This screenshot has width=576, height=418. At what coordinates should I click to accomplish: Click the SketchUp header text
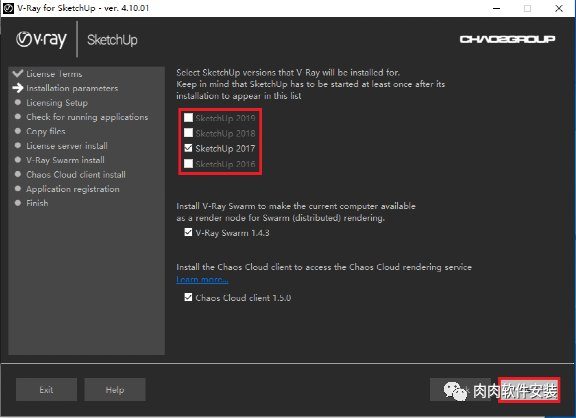[112, 40]
